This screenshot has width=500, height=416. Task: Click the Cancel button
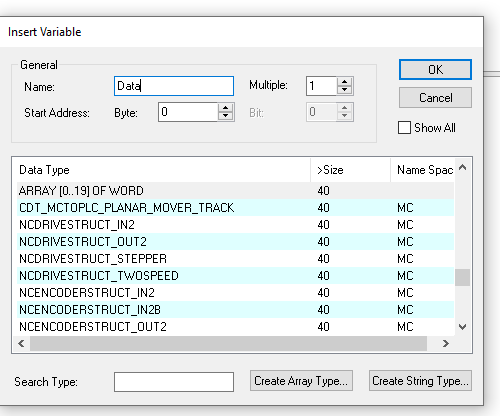pos(435,98)
